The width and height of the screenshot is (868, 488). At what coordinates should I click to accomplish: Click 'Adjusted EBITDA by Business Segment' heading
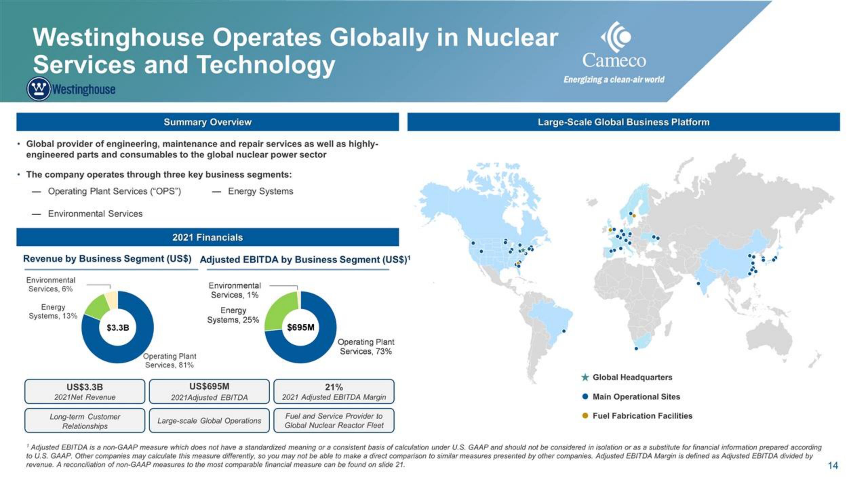305,260
